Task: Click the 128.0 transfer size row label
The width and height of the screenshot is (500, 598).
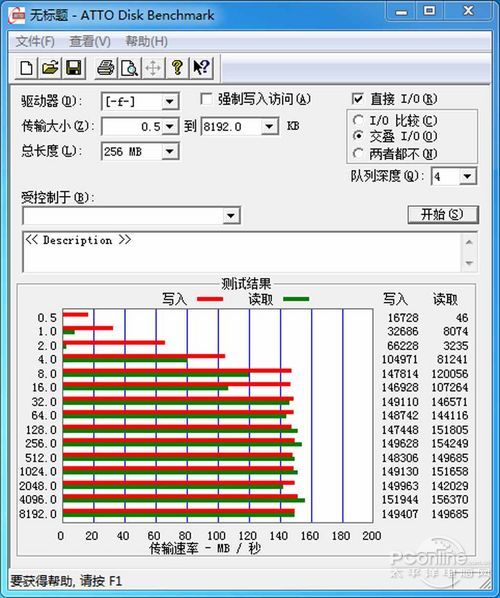Action: tap(41, 430)
